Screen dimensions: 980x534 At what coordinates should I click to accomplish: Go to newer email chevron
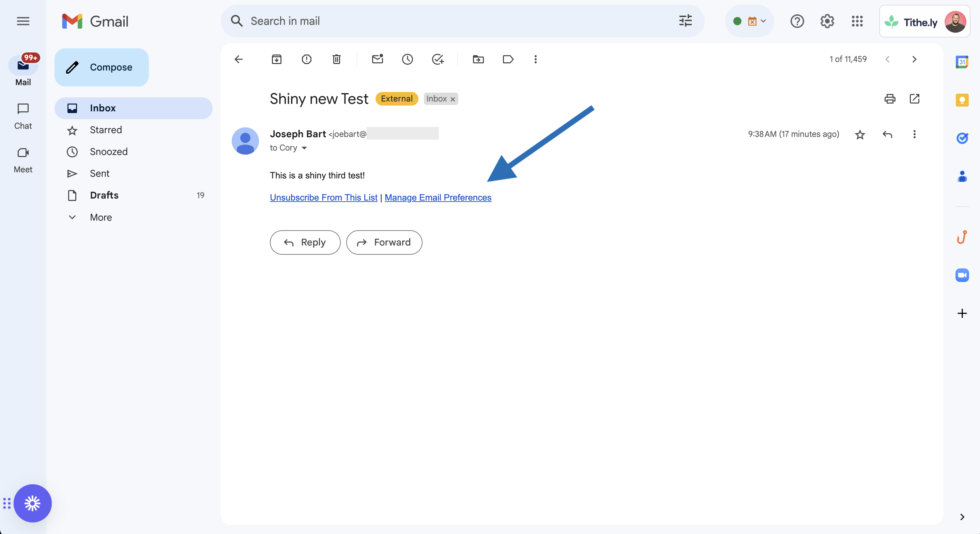[888, 59]
